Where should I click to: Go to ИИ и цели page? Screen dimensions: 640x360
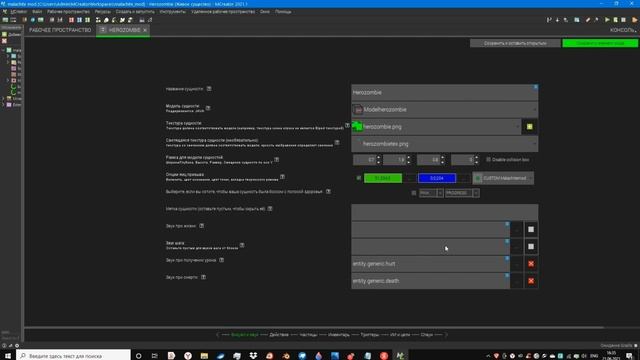click(x=400, y=335)
